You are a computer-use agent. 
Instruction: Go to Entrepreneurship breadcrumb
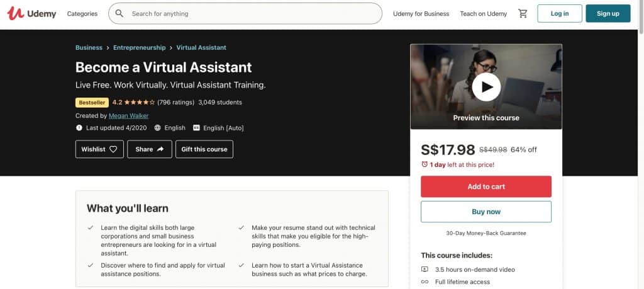pyautogui.click(x=139, y=48)
